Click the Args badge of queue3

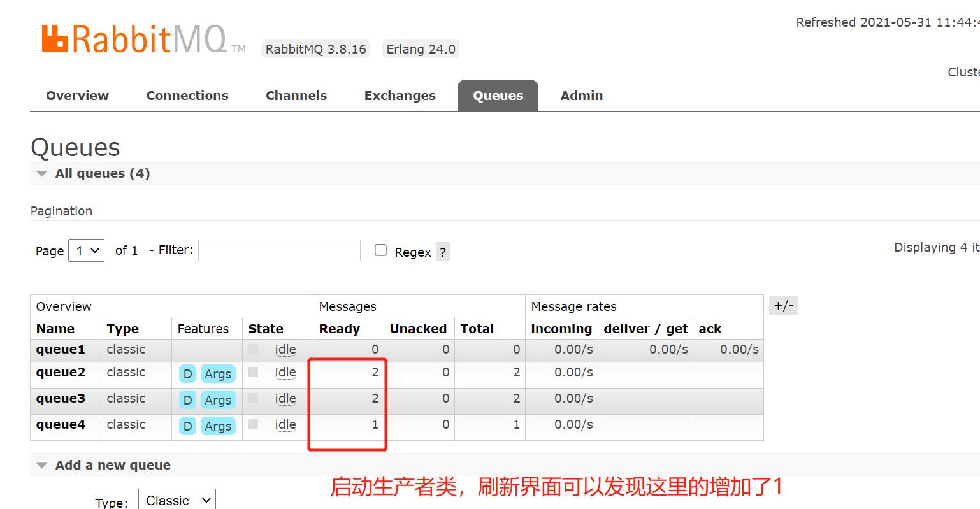[218, 400]
